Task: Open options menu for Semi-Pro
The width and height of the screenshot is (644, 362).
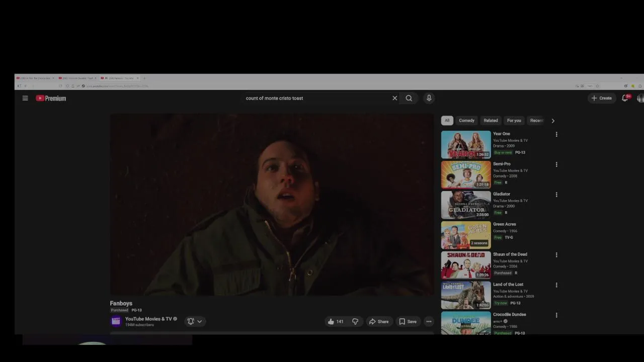Action: 556,164
